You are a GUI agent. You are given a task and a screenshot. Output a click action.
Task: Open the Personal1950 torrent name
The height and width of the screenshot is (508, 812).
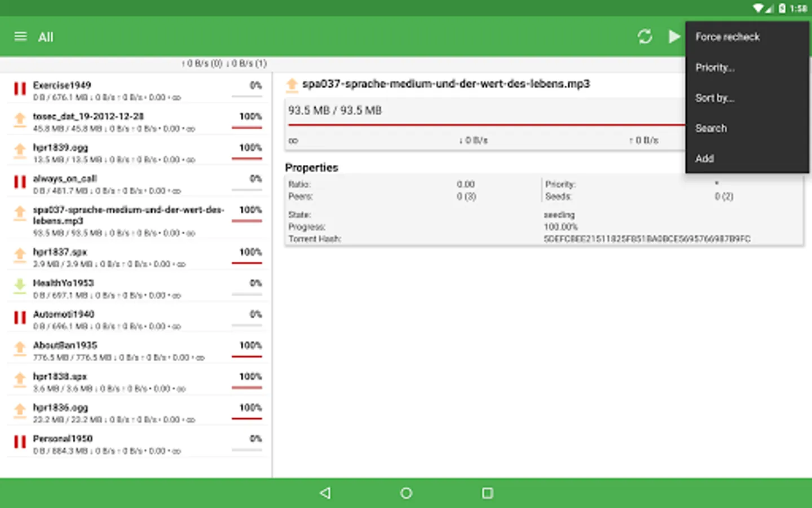pos(63,439)
